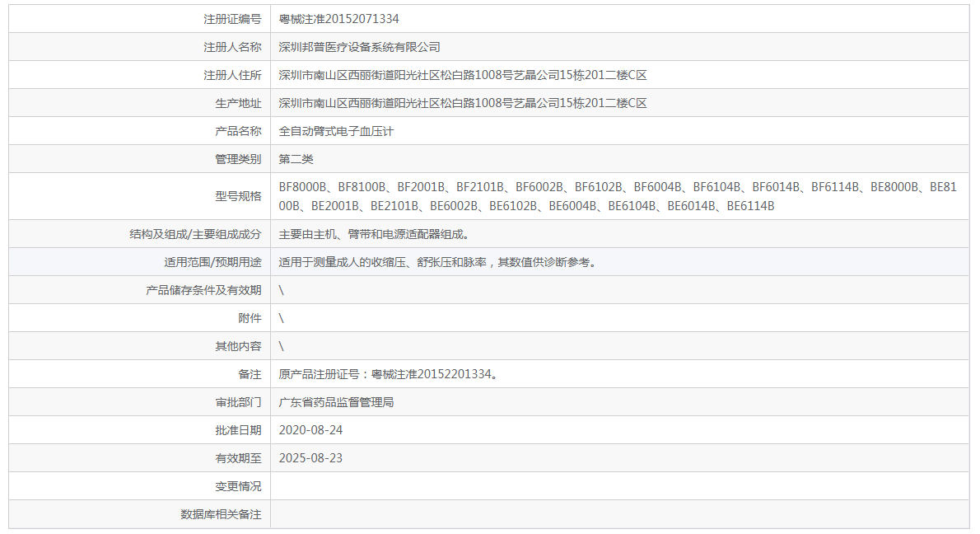Image resolution: width=980 pixels, height=534 pixels.
Task: Click expiry date 2025-08-23
Action: click(x=310, y=458)
